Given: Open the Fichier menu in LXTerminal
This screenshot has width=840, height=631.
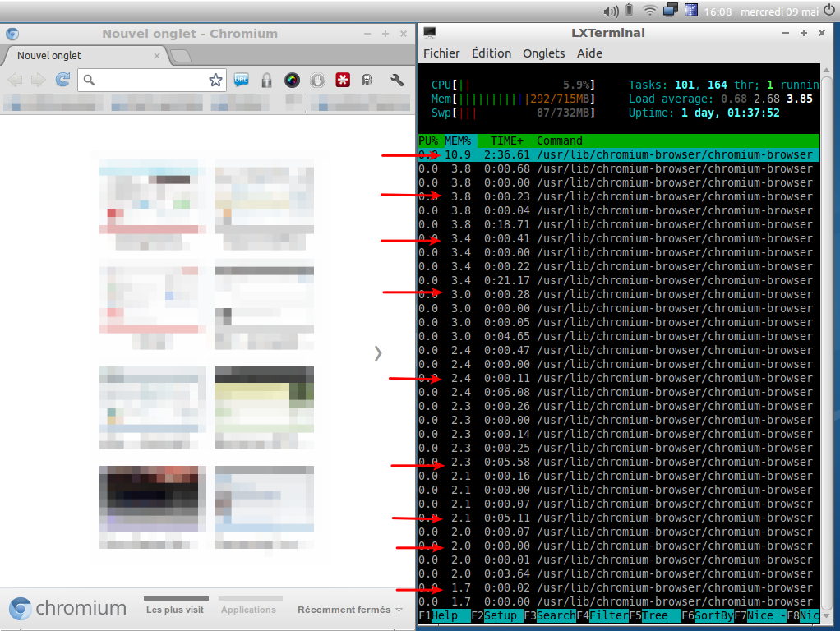Looking at the screenshot, I should click(441, 53).
